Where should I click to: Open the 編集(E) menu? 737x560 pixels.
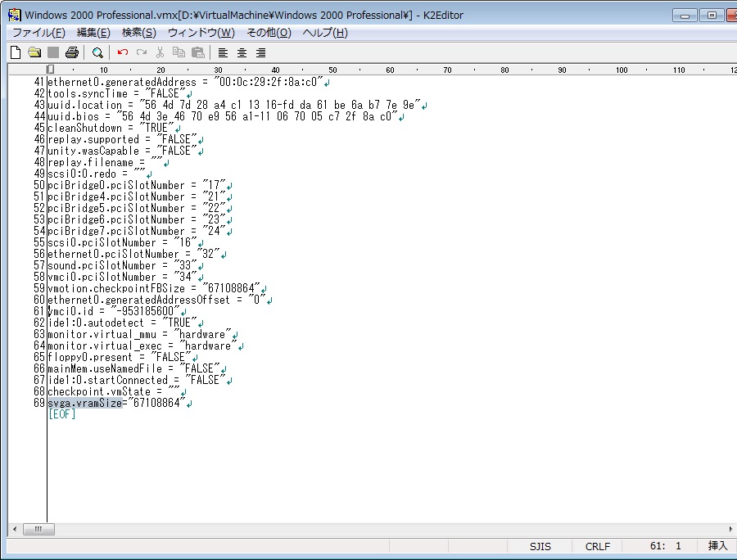coord(93,33)
